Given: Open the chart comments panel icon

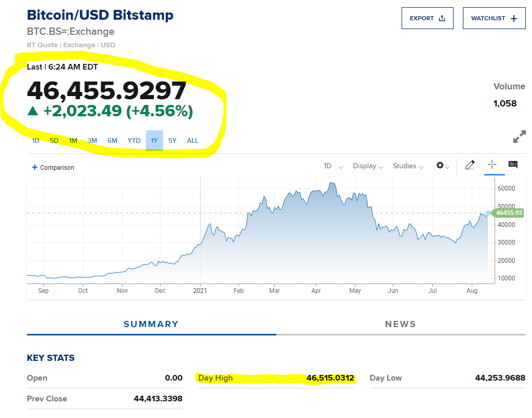Looking at the screenshot, I should (x=513, y=165).
